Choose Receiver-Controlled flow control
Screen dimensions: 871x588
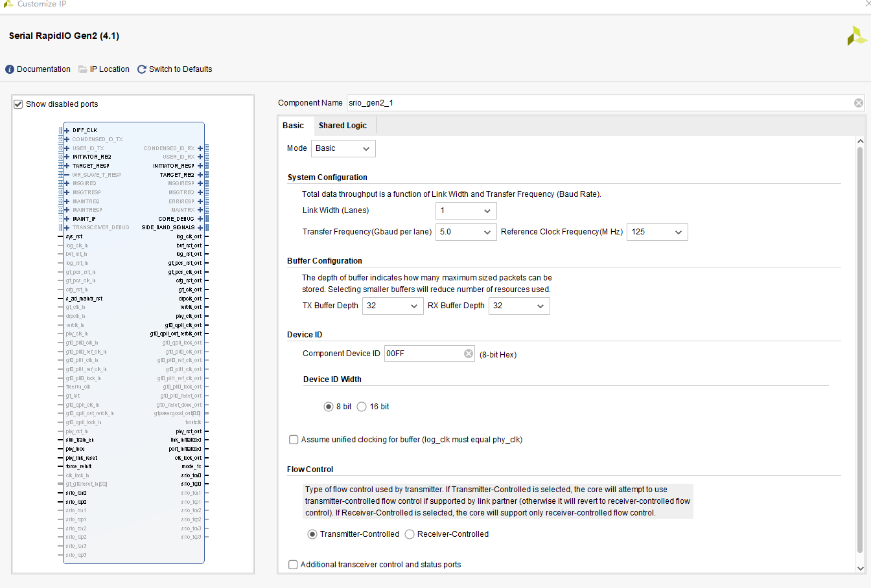[410, 534]
